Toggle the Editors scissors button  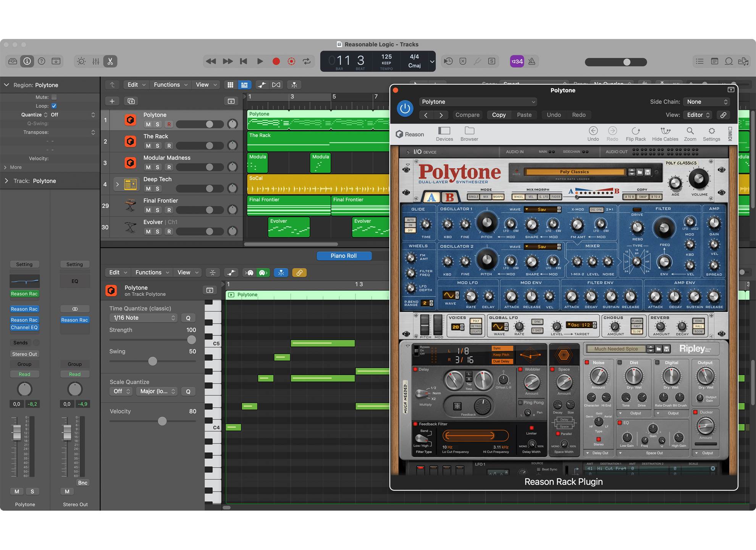110,61
